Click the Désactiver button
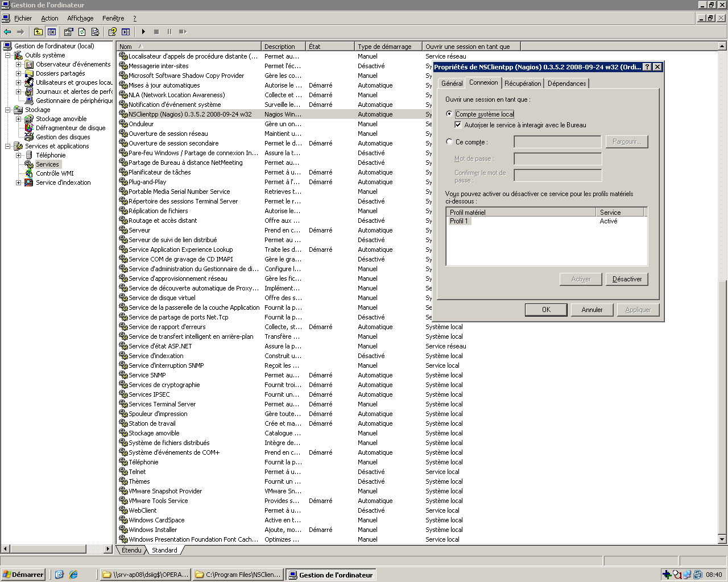The height and width of the screenshot is (582, 728). [627, 279]
